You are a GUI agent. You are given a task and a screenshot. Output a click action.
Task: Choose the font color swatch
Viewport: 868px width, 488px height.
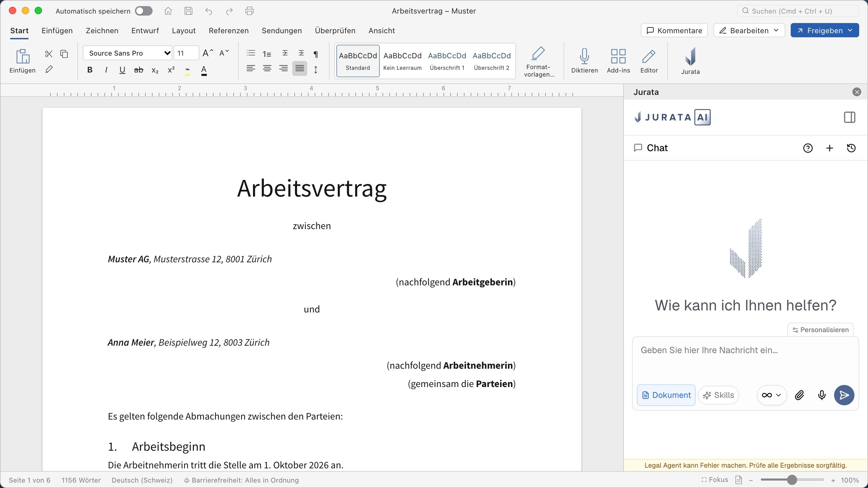coord(204,70)
